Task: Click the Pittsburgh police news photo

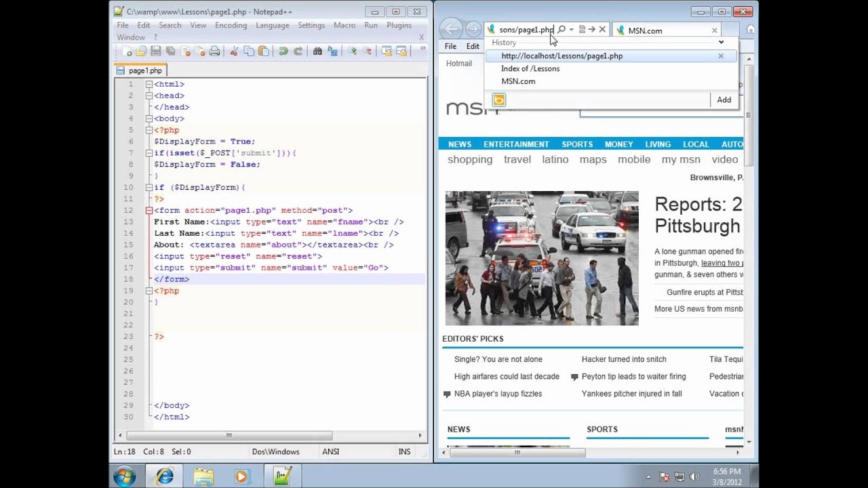Action: pyautogui.click(x=542, y=258)
